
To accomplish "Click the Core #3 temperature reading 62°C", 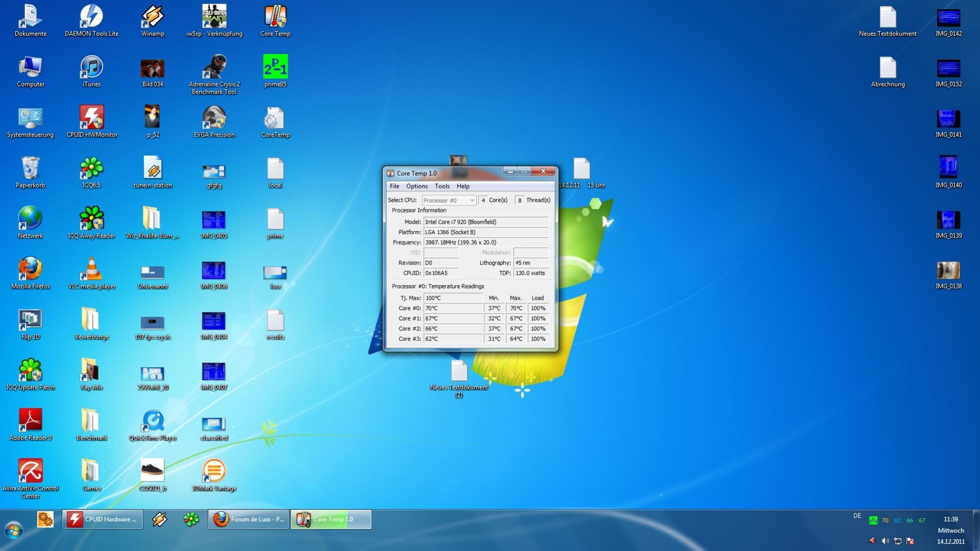I will click(453, 339).
